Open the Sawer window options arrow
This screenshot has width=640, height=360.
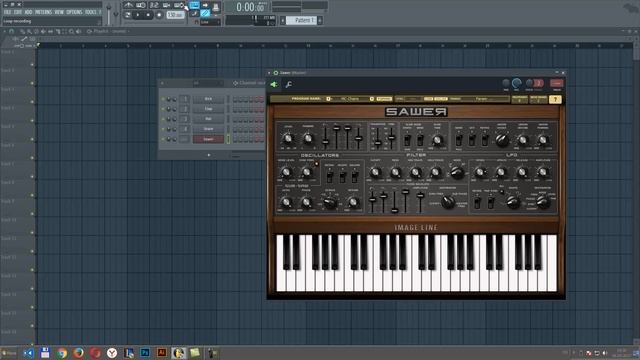click(x=269, y=73)
